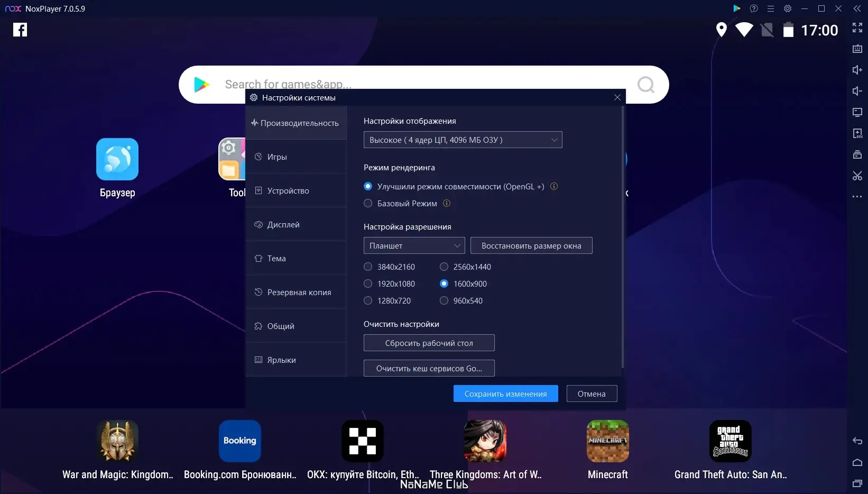Go to the Дисплей settings tab
This screenshot has width=868, height=494.
(x=296, y=224)
